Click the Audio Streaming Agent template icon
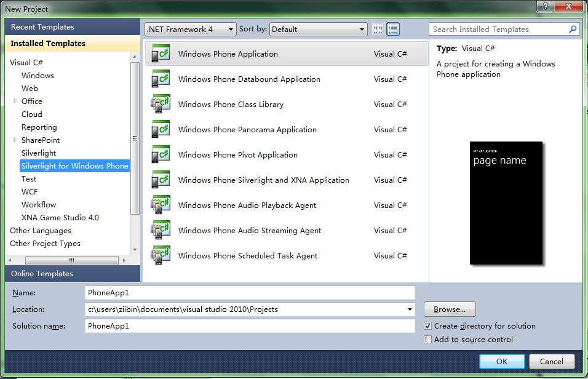Screen dimensions: 588x379 click(x=161, y=230)
